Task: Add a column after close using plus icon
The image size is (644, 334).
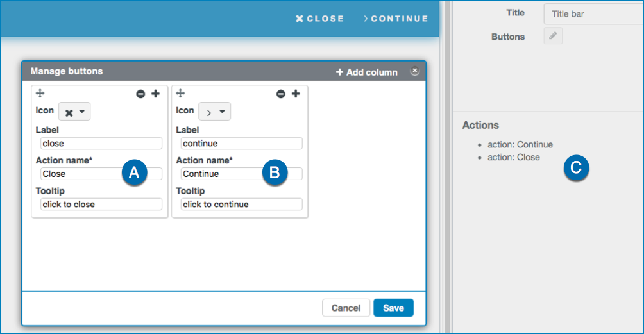Action: click(156, 94)
